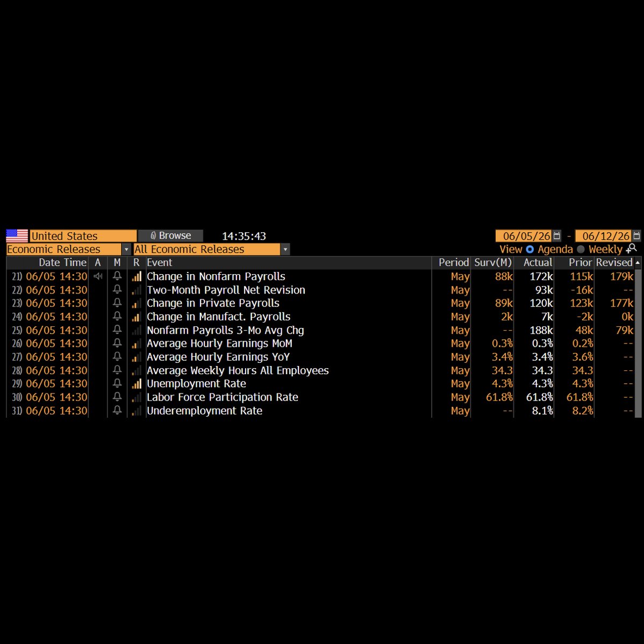Sort by the Actual column header

[x=538, y=262]
